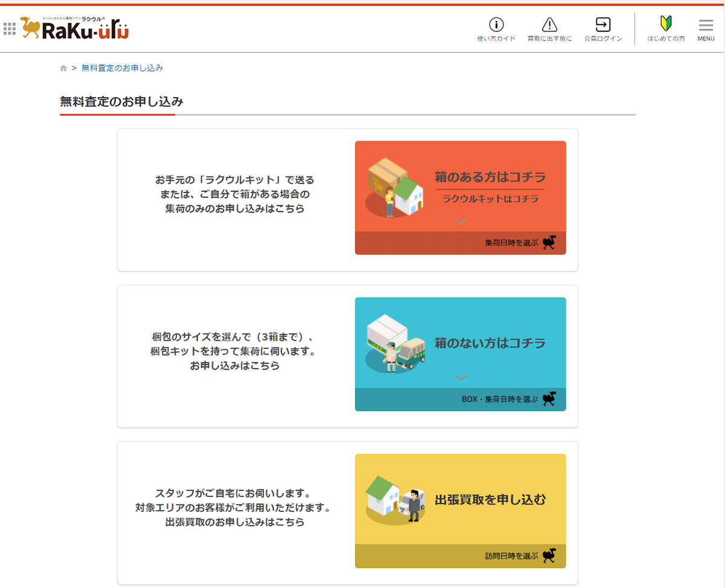Expand chevron in blue 箱のない方 banner
The width and height of the screenshot is (725, 588).
coord(461,378)
